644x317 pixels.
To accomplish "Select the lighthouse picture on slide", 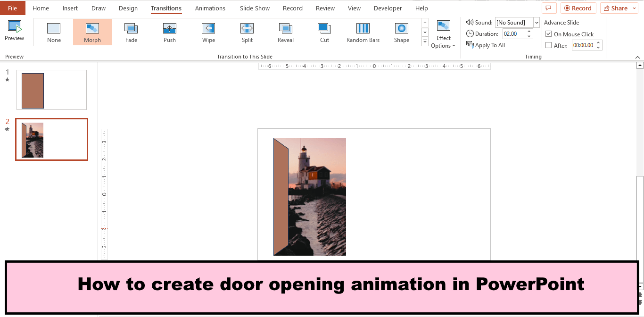I will 317,197.
